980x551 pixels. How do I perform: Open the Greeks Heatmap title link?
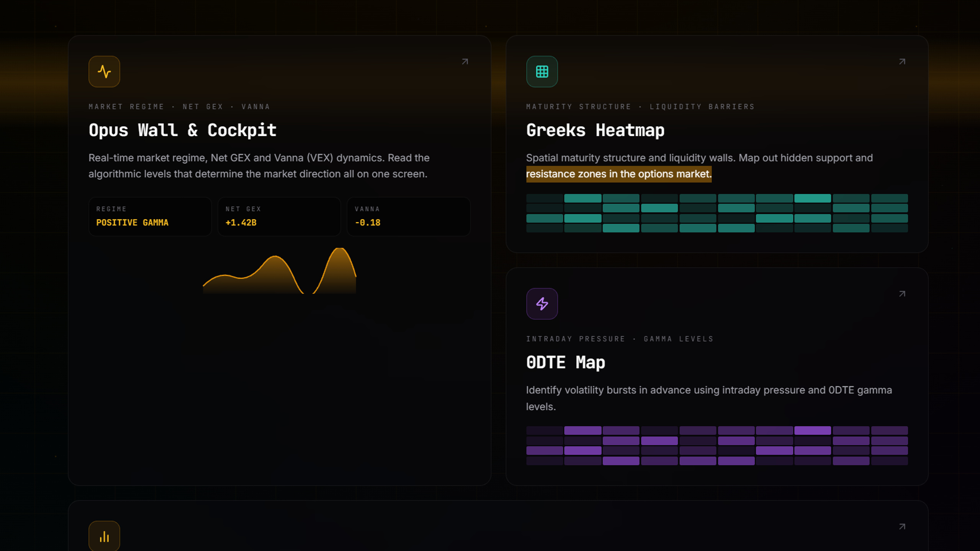[x=595, y=130]
